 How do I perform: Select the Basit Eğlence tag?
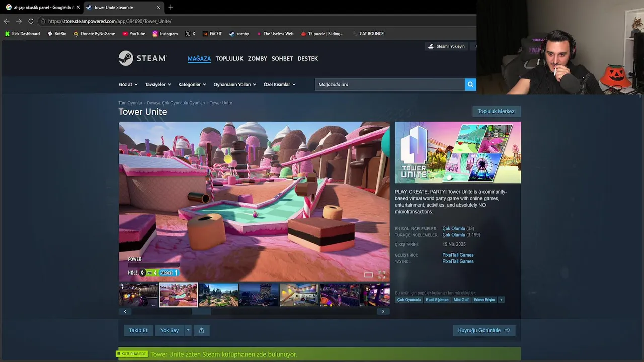click(x=437, y=300)
